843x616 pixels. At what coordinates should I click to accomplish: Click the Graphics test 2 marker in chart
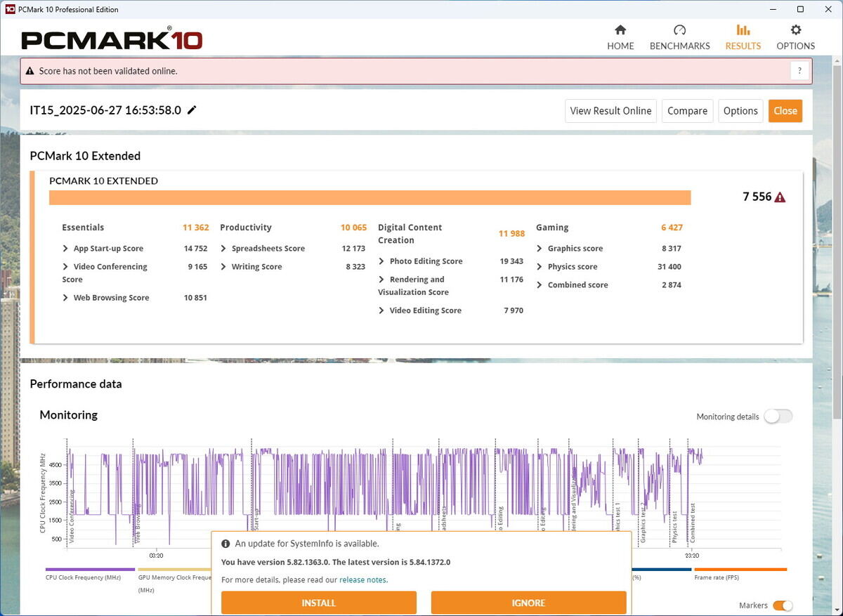point(643,523)
